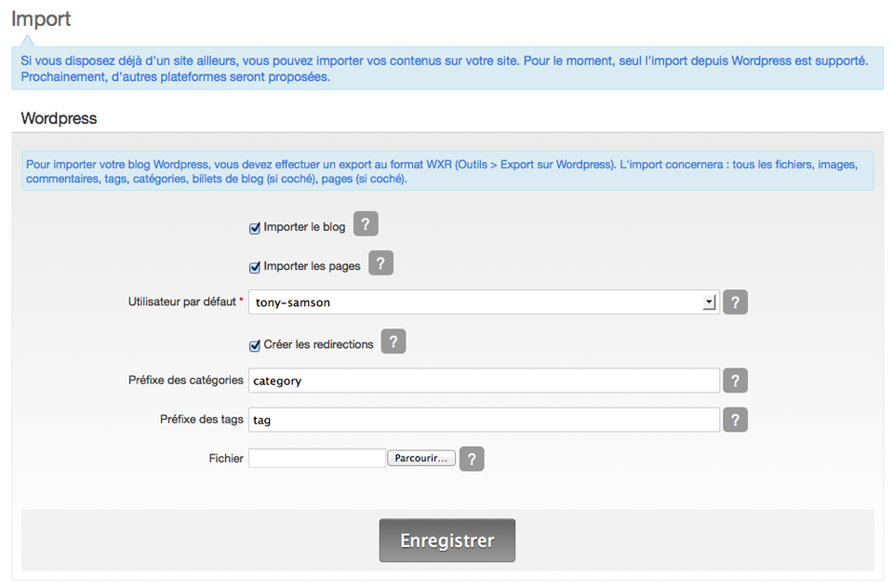Toggle the Importer les pages checkbox
893x588 pixels.
255,267
